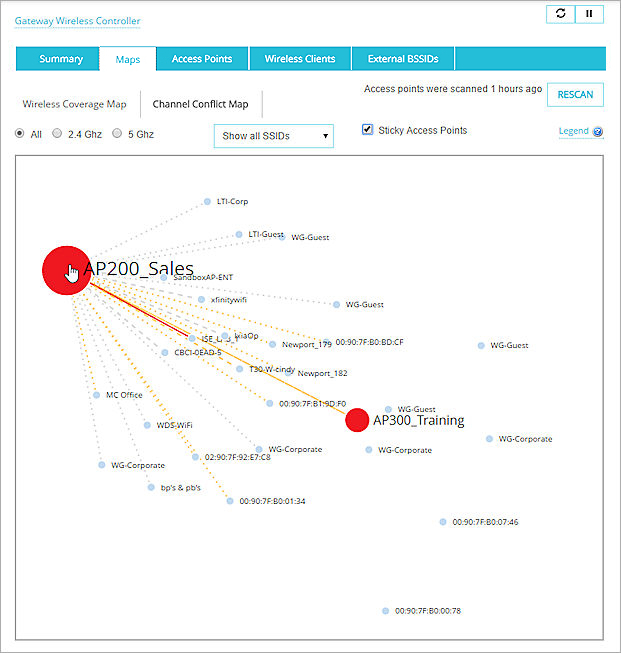This screenshot has height=653, width=621.
Task: Open the Show all SSIDs dropdown
Action: 273,136
